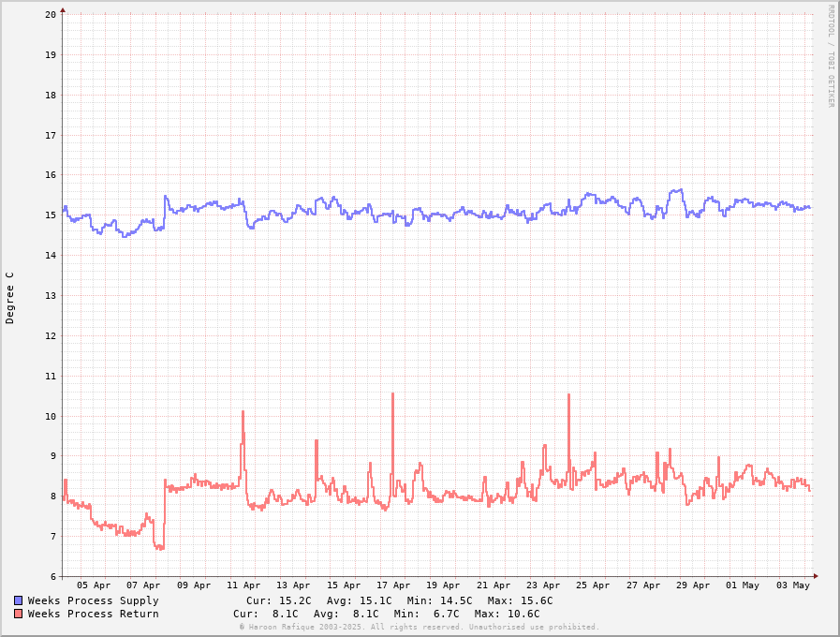Image resolution: width=840 pixels, height=637 pixels.
Task: Click the 13 value on the Y axis
Action: pos(50,295)
